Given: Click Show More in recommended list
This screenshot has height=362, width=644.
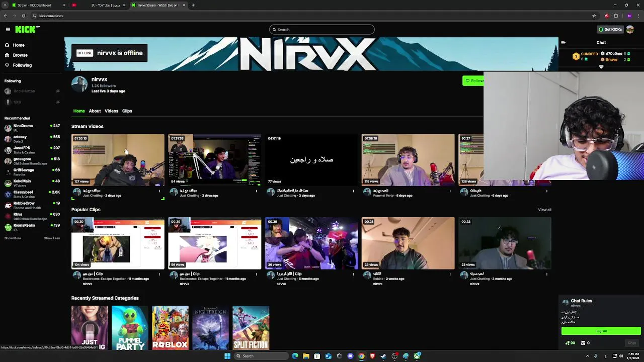Looking at the screenshot, I should (13, 238).
